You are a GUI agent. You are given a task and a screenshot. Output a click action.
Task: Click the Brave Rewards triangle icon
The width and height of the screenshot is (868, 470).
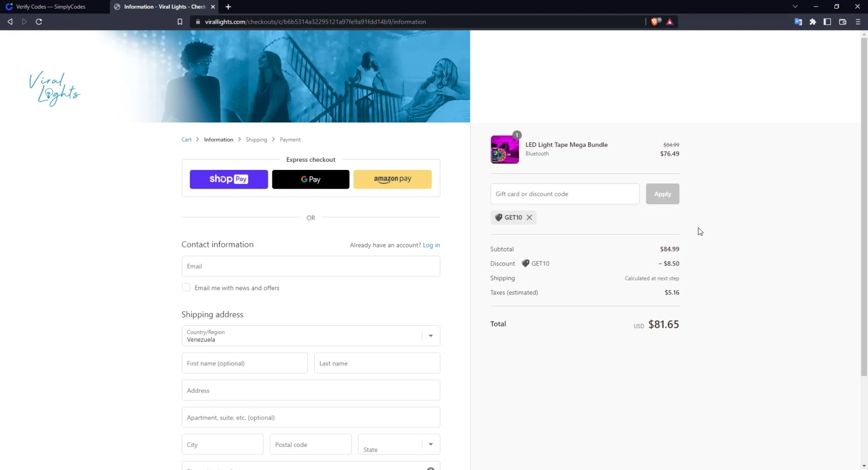point(670,22)
